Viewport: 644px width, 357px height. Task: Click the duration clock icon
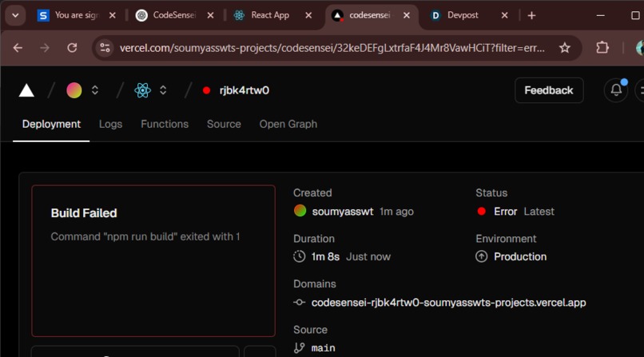click(300, 256)
